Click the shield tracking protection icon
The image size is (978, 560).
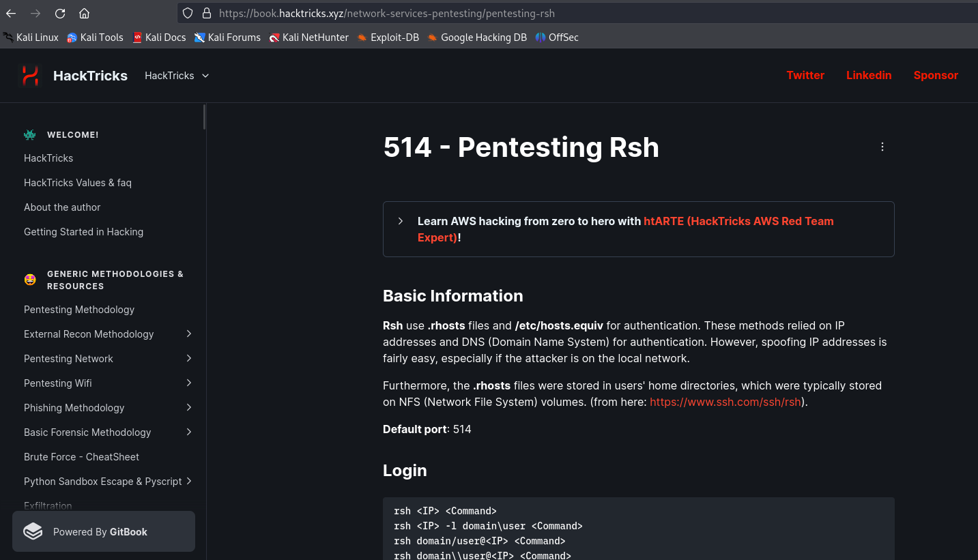pos(188,13)
